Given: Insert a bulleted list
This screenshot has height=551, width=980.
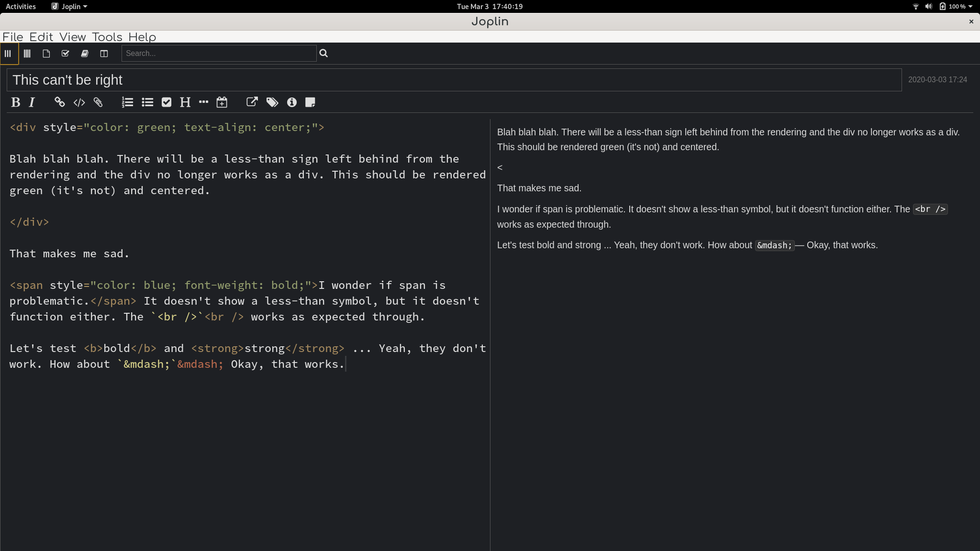Looking at the screenshot, I should (x=147, y=102).
